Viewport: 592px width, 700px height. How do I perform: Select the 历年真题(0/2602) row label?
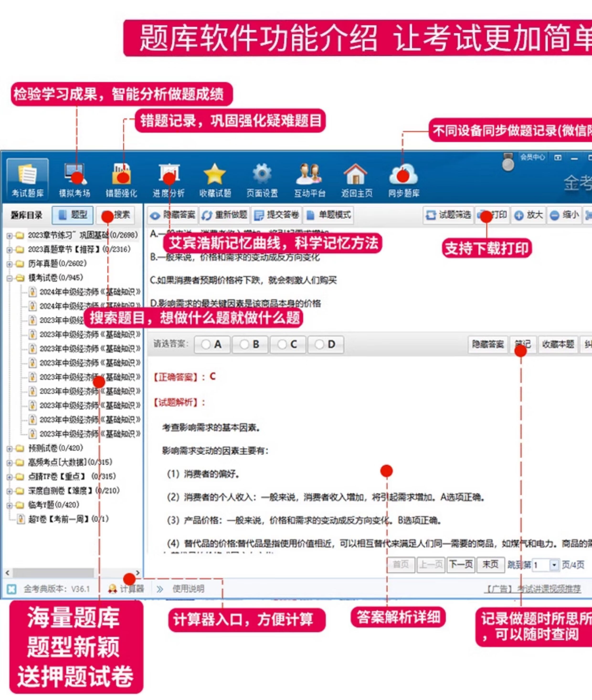tap(57, 264)
